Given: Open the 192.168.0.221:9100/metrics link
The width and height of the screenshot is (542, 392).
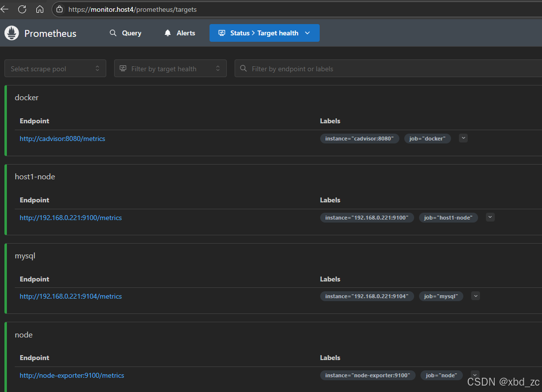Looking at the screenshot, I should (x=70, y=218).
